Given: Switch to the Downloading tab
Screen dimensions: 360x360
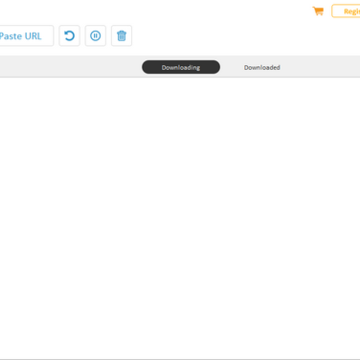Looking at the screenshot, I should click(181, 67).
